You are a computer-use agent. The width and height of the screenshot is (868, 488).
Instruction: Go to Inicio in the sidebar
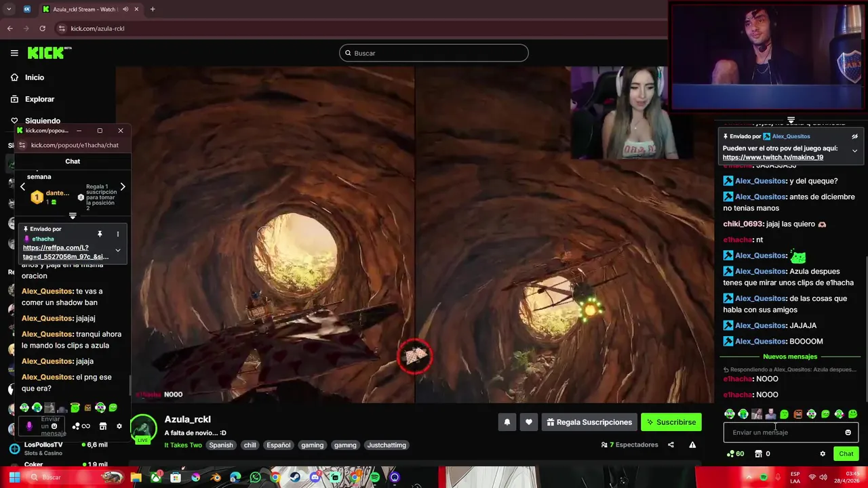[x=28, y=77]
